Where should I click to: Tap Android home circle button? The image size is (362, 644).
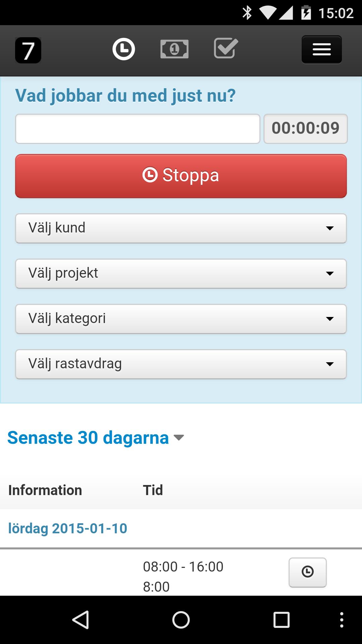click(181, 620)
